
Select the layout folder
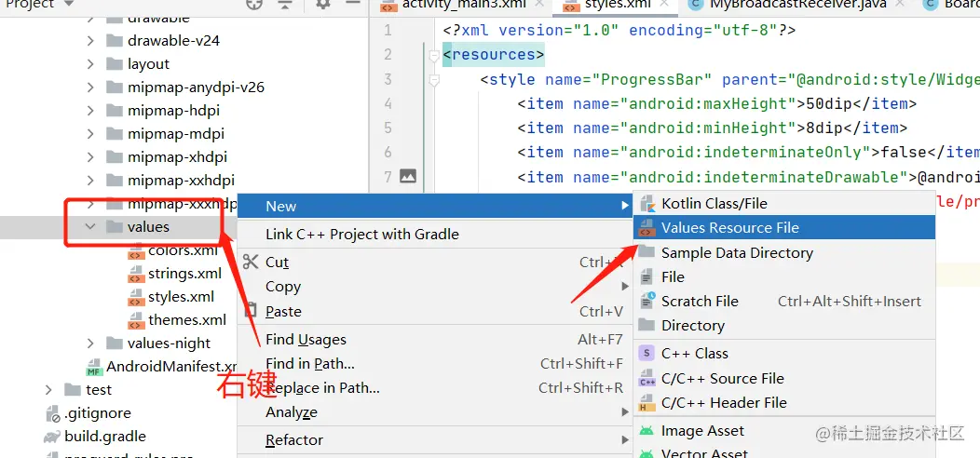148,63
